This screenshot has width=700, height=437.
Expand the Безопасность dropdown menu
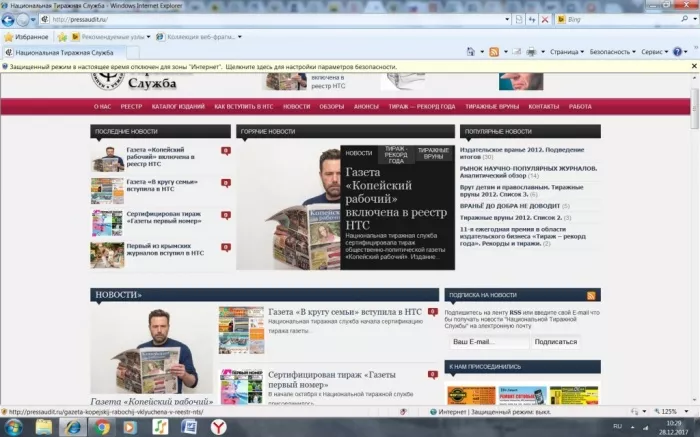(x=612, y=52)
